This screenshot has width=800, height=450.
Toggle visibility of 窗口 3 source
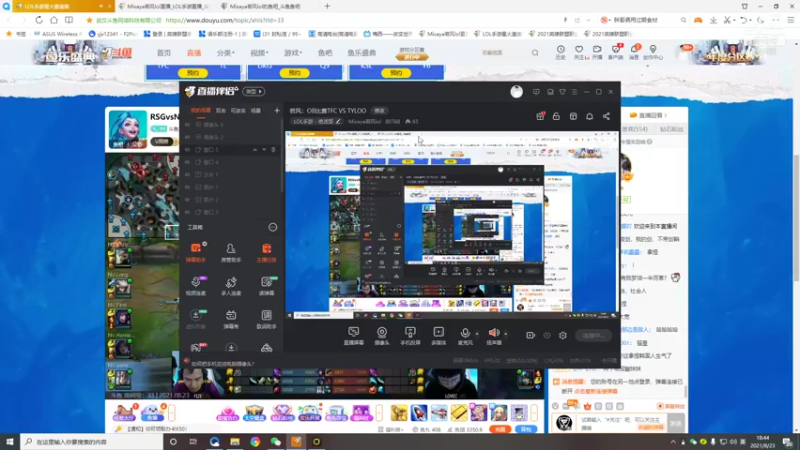tap(187, 212)
